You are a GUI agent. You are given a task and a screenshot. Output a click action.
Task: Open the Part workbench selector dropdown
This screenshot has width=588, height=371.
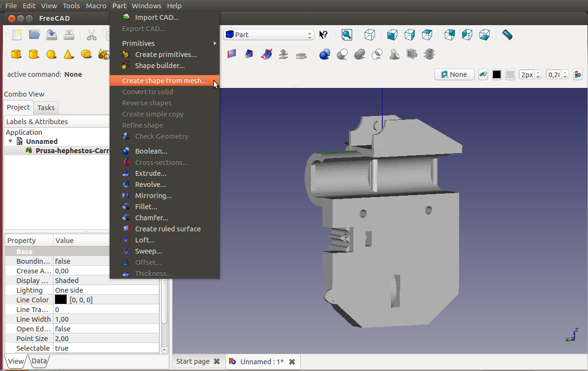[269, 35]
